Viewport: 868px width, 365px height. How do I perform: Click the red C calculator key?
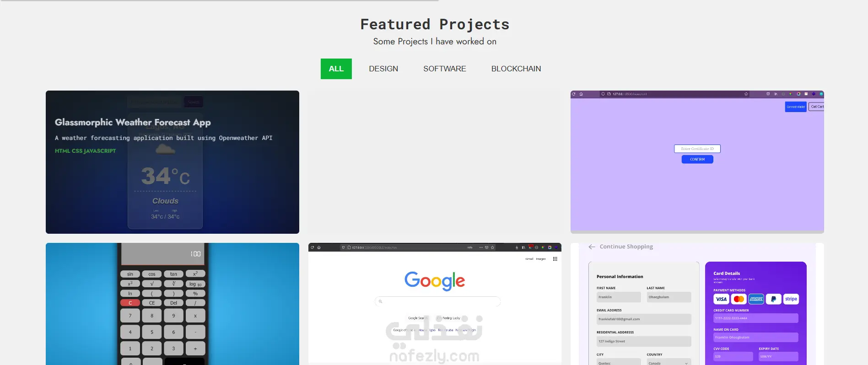[130, 303]
